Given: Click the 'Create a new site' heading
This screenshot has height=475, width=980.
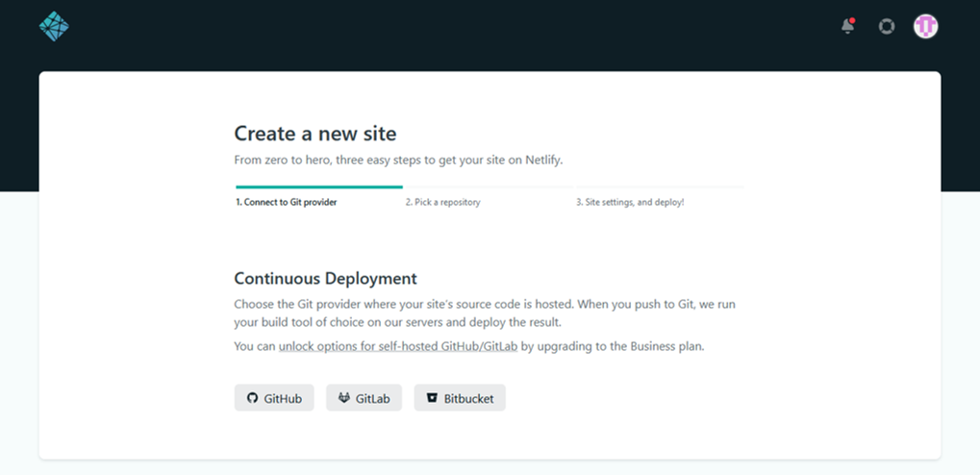Looking at the screenshot, I should click(x=315, y=133).
